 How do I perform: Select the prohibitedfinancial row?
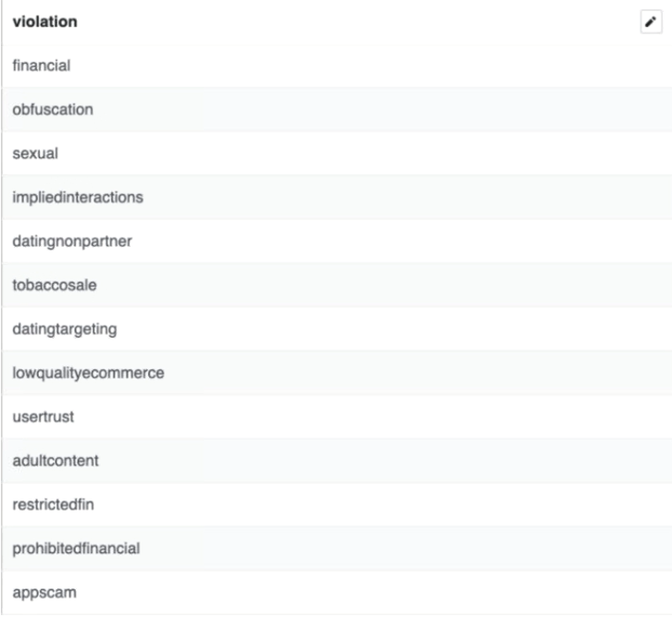337,549
